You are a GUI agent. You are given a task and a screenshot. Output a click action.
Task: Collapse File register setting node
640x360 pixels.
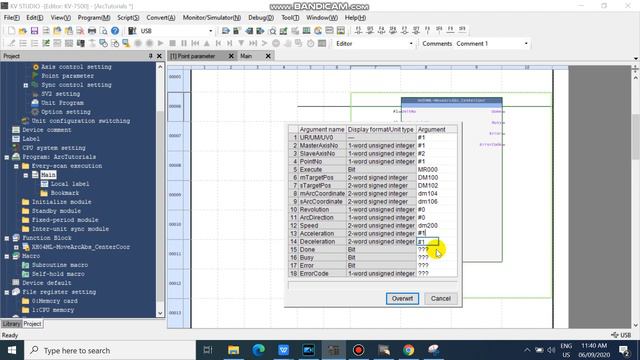point(7,292)
